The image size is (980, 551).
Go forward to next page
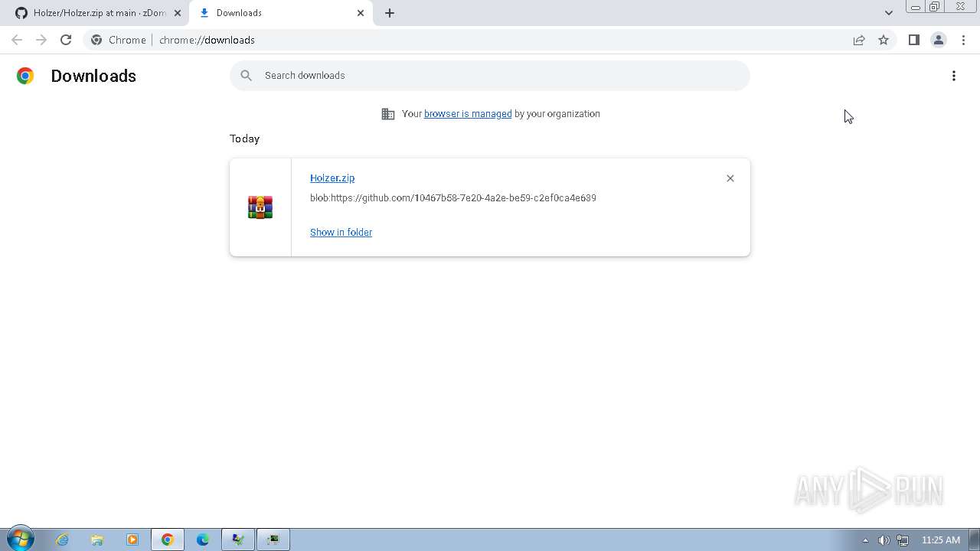(41, 40)
